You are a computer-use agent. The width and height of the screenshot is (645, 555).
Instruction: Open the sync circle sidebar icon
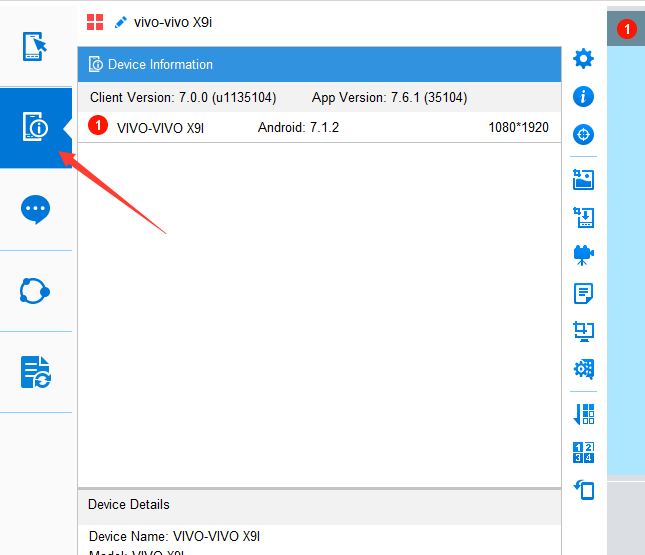click(x=35, y=291)
